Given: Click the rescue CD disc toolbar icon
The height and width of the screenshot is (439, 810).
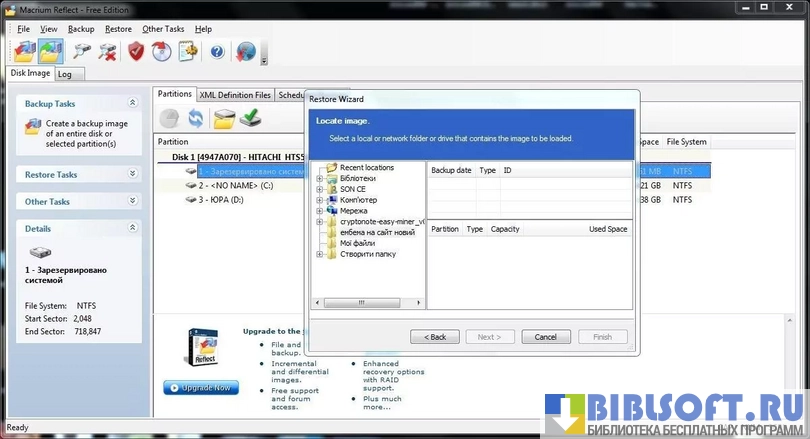Looking at the screenshot, I should click(162, 51).
